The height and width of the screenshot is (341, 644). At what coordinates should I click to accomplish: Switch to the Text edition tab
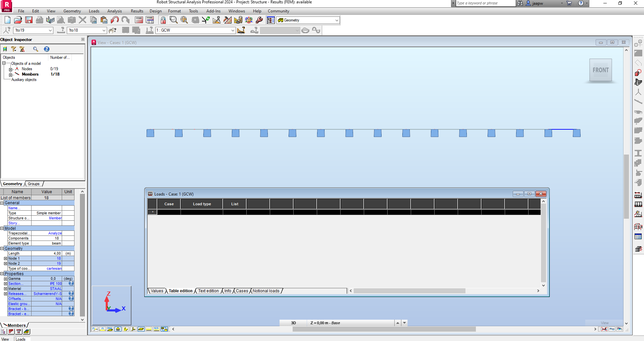(x=208, y=291)
